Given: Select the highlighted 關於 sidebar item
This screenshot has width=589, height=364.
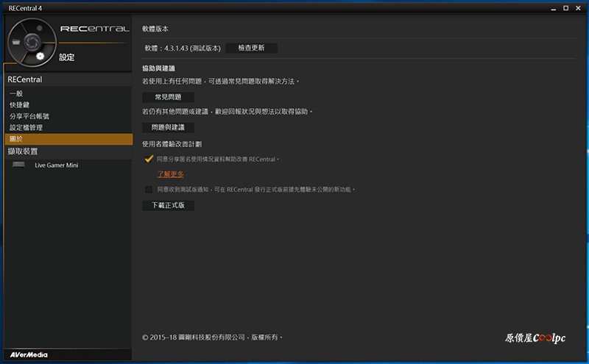Looking at the screenshot, I should 68,139.
